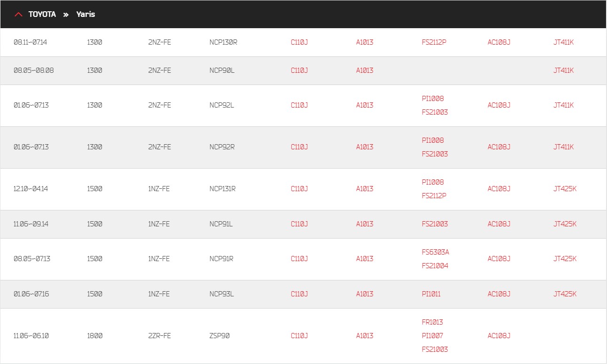Open FS2112P link in NCP130R row
Image resolution: width=607 pixels, height=364 pixels.
tap(434, 42)
